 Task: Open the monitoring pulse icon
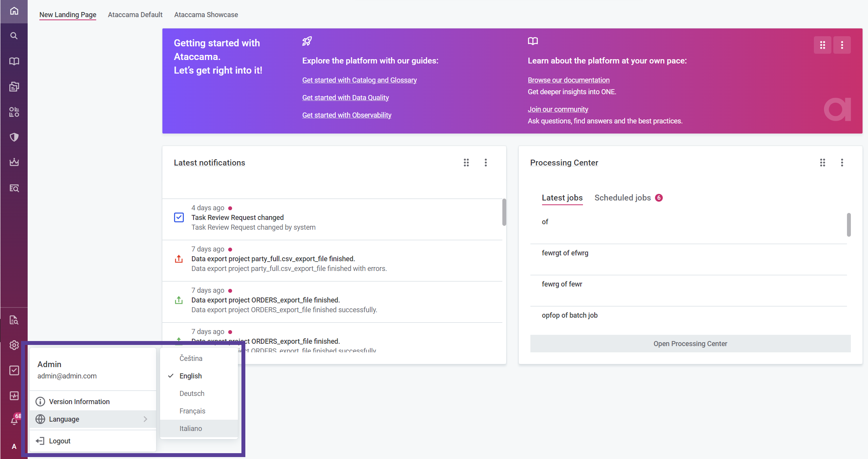coord(14,396)
